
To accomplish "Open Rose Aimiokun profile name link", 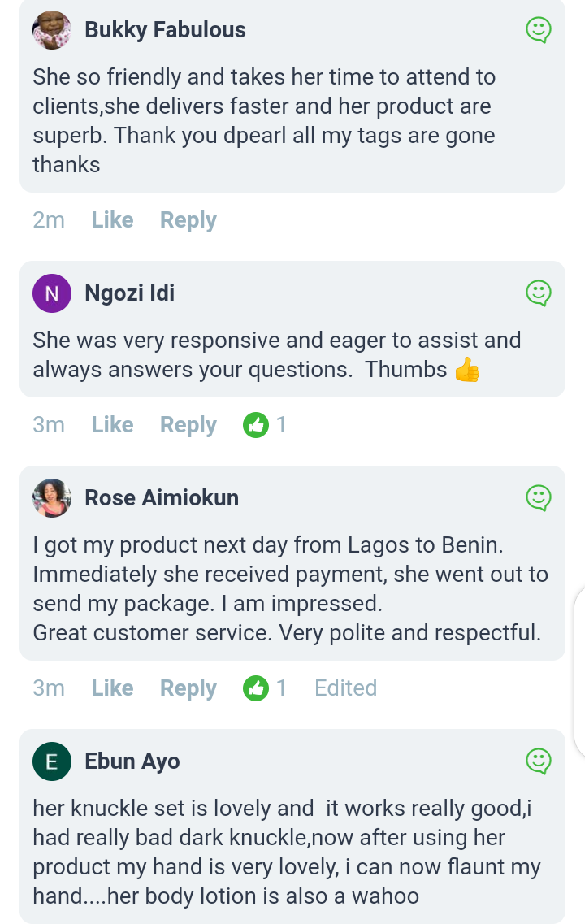I will 162,497.
